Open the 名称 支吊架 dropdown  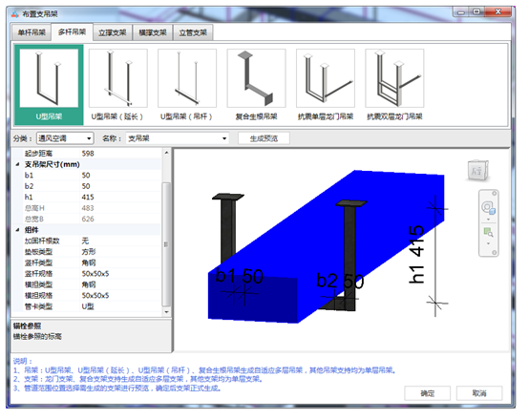click(x=178, y=138)
